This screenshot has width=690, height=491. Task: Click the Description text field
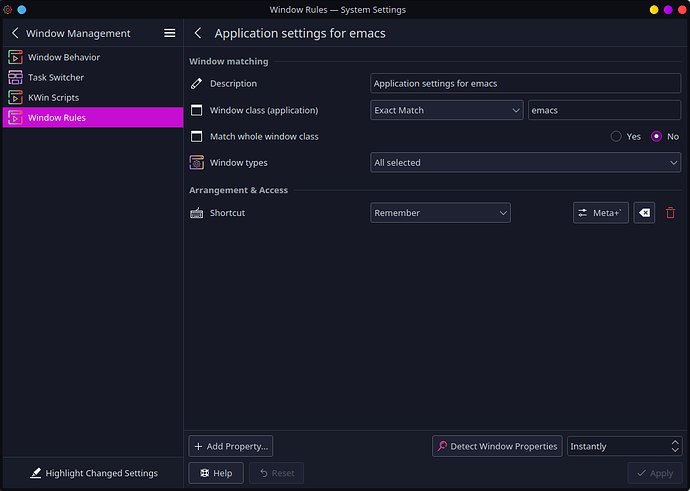[525, 84]
